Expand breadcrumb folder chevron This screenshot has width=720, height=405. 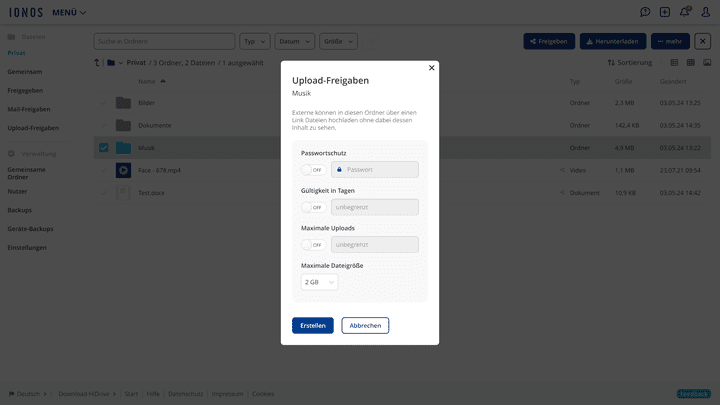pyautogui.click(x=121, y=63)
